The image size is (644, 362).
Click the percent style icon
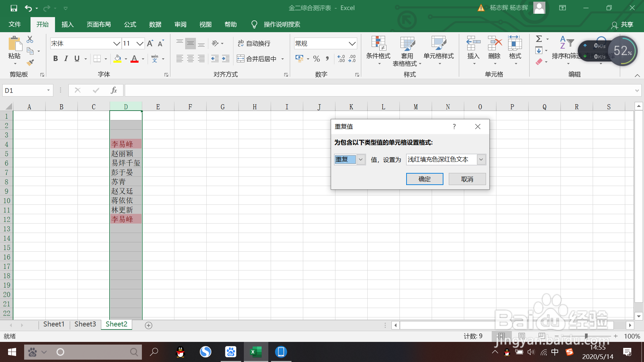[x=316, y=59]
